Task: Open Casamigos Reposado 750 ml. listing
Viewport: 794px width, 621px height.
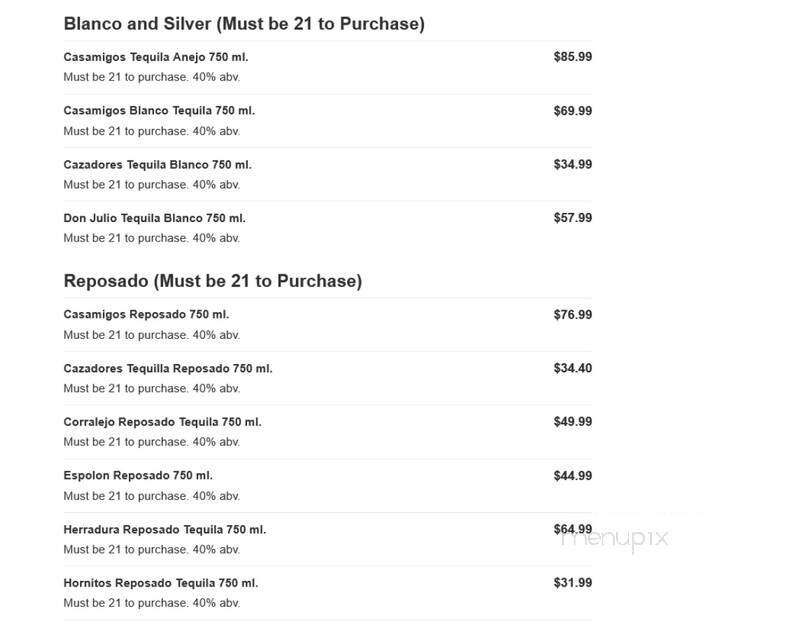Action: pyautogui.click(x=146, y=315)
